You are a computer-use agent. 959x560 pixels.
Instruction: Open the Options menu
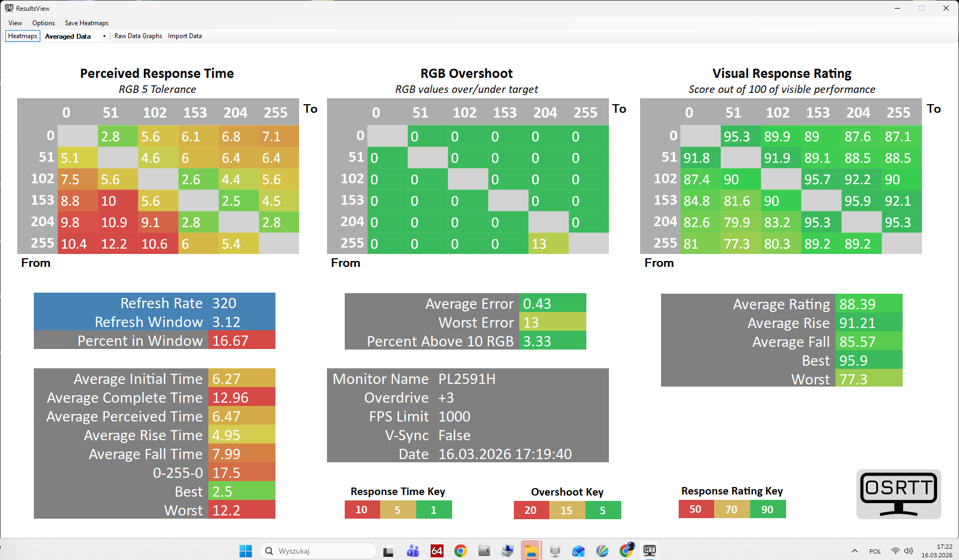(43, 23)
